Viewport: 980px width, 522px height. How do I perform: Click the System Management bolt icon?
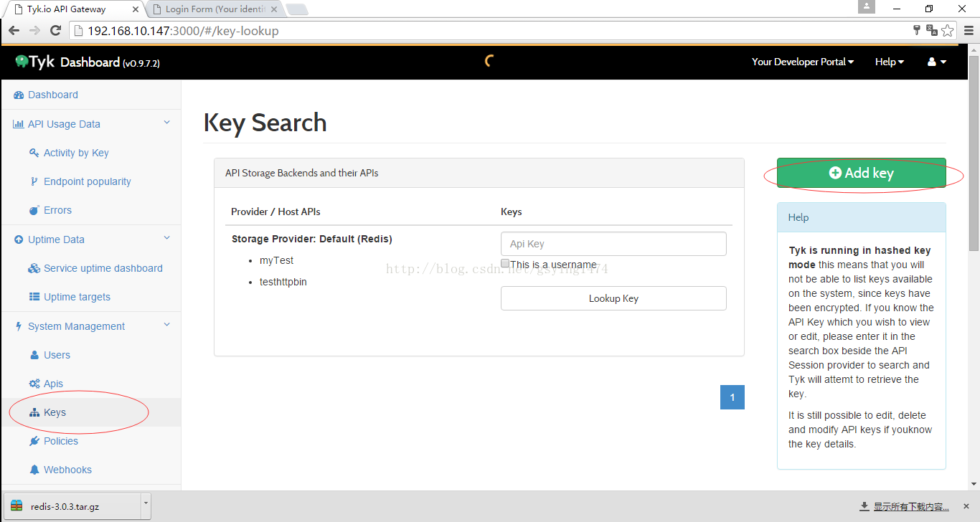pos(19,326)
